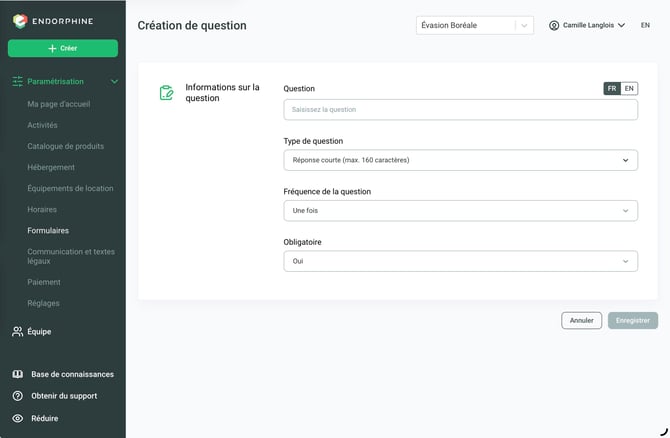Screen dimensions: 670x438
Task: Switch question language to EN toggle
Action: pyautogui.click(x=629, y=88)
